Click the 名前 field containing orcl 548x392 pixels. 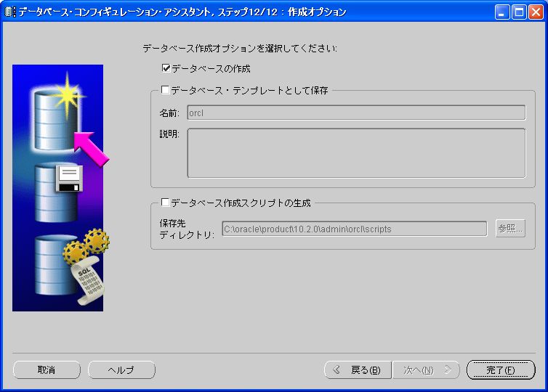[356, 113]
